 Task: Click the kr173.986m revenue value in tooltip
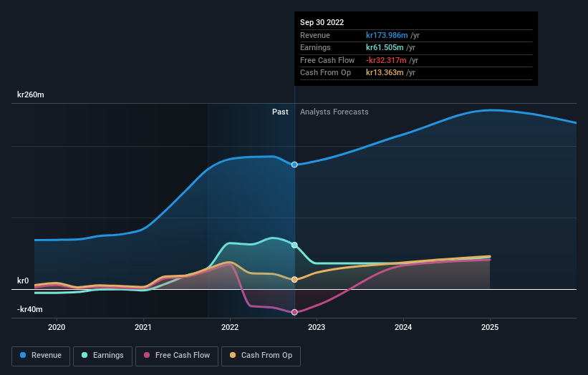click(387, 35)
